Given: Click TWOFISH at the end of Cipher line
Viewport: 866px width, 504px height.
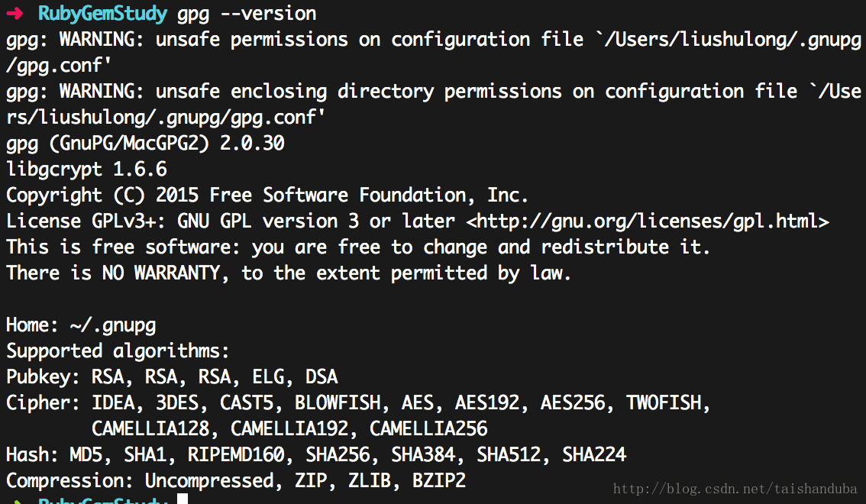Looking at the screenshot, I should (664, 403).
